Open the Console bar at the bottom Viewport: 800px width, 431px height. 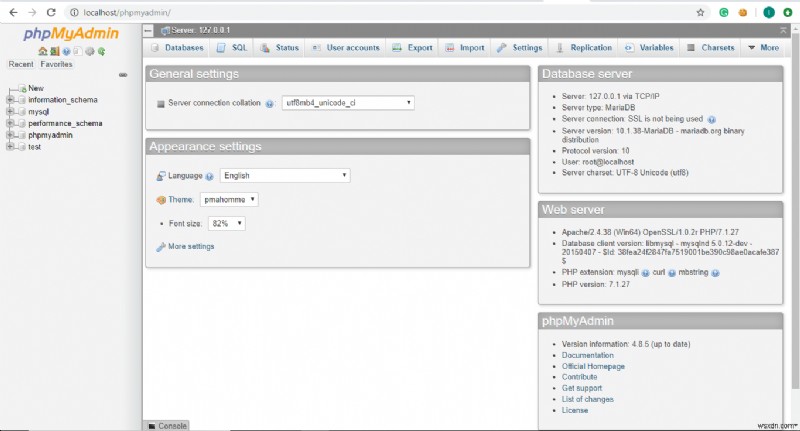point(167,425)
